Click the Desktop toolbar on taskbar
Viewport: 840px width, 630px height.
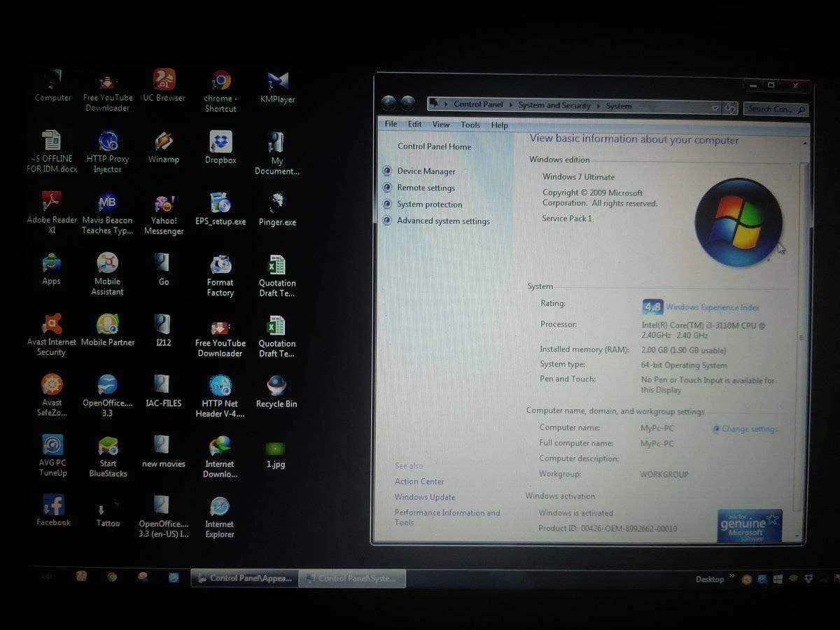(710, 579)
